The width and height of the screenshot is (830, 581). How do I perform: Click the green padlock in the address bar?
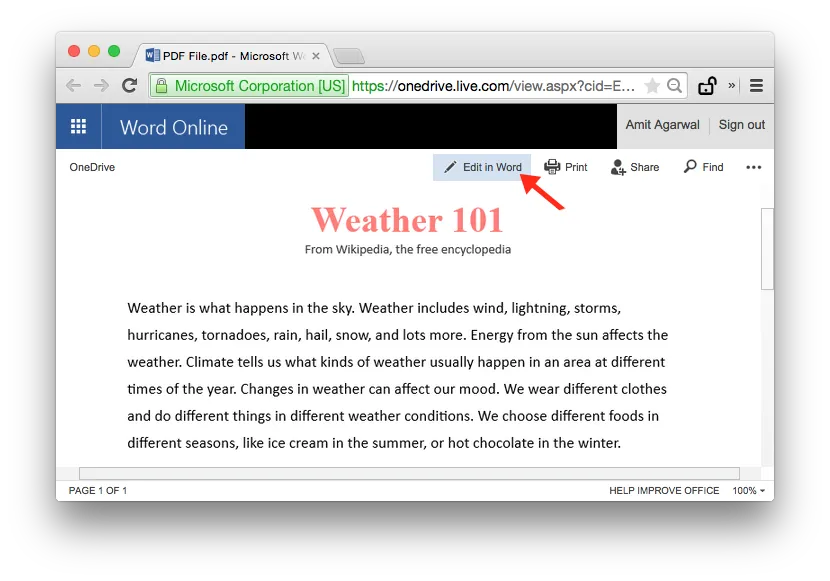(161, 86)
